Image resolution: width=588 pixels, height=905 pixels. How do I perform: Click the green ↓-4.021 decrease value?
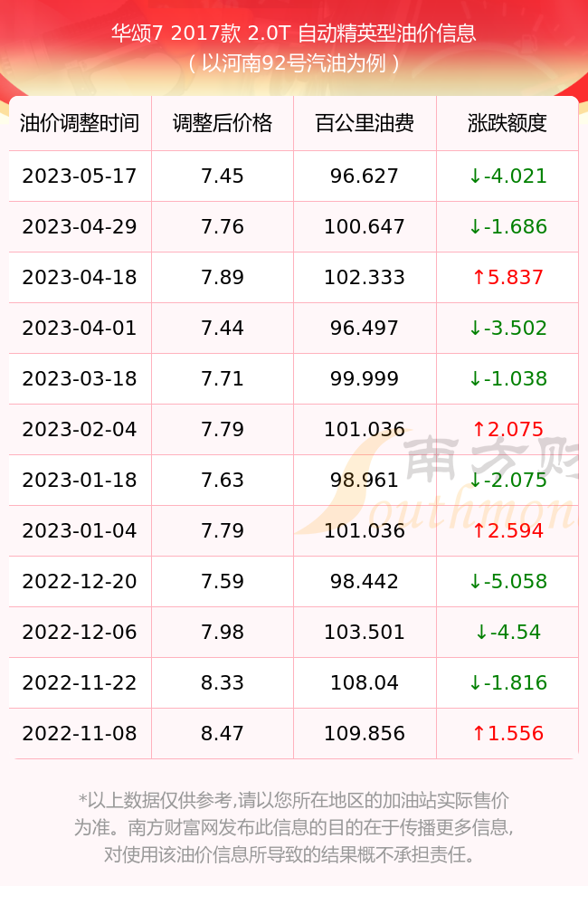click(507, 176)
